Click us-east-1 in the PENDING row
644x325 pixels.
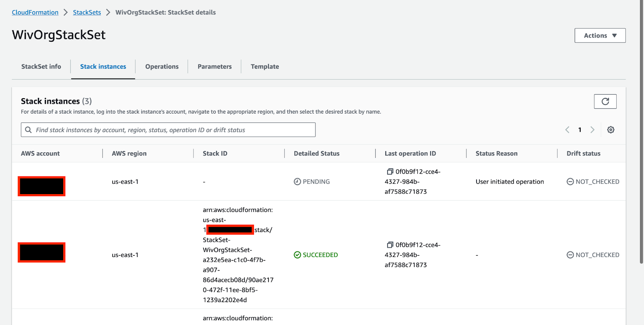(125, 182)
